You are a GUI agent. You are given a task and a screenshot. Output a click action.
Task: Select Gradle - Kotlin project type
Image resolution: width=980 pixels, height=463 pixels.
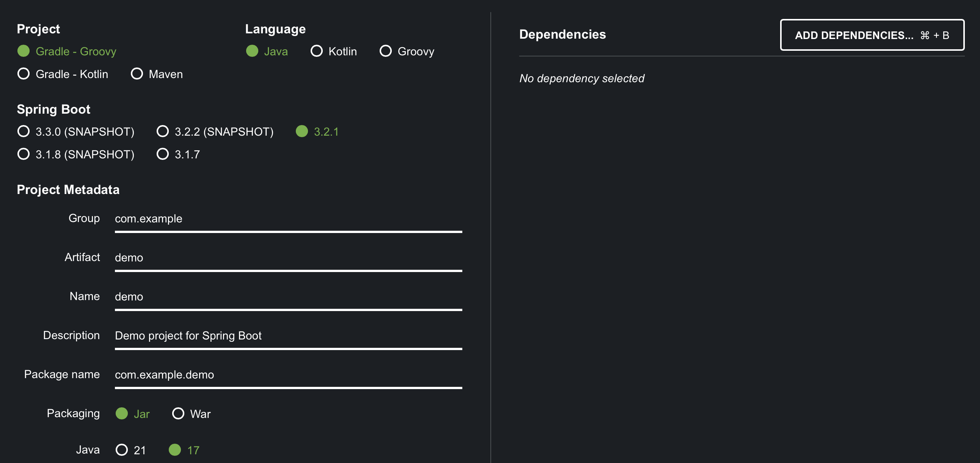63,74
